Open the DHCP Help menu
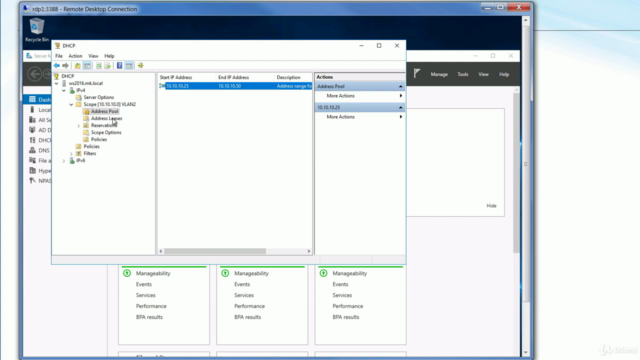This screenshot has width=640, height=360. click(109, 56)
